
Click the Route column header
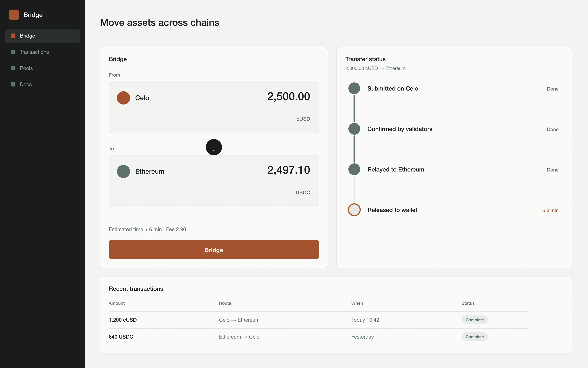click(x=225, y=303)
